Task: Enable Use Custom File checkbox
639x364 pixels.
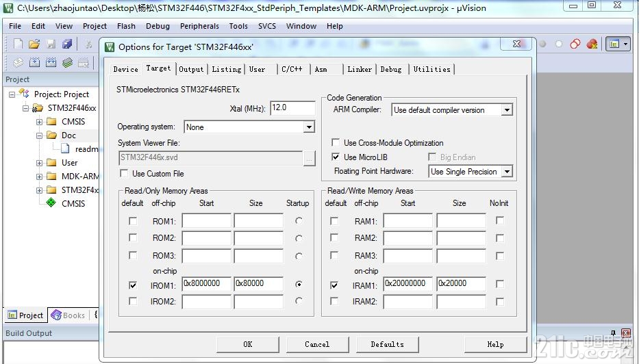Action: [x=124, y=174]
